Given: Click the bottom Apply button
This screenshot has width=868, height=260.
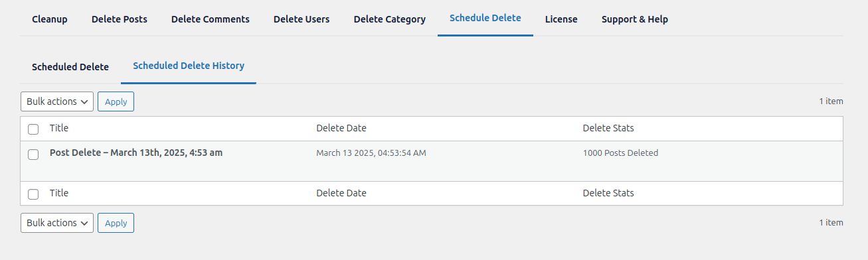Looking at the screenshot, I should tap(116, 223).
